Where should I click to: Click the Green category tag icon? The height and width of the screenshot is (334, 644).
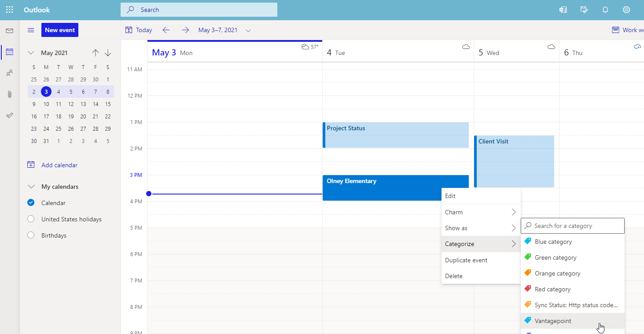pos(527,257)
